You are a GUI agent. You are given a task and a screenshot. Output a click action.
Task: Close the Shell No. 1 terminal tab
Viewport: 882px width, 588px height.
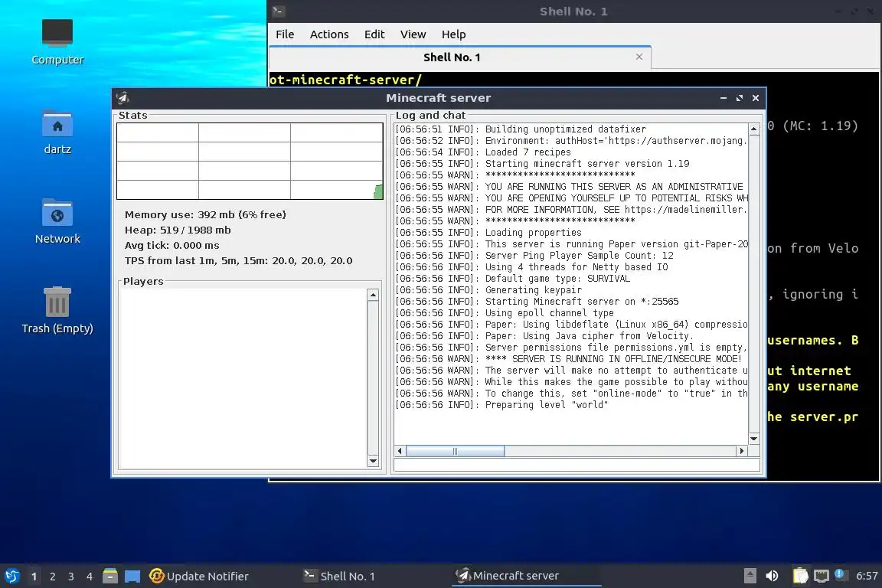click(x=639, y=57)
